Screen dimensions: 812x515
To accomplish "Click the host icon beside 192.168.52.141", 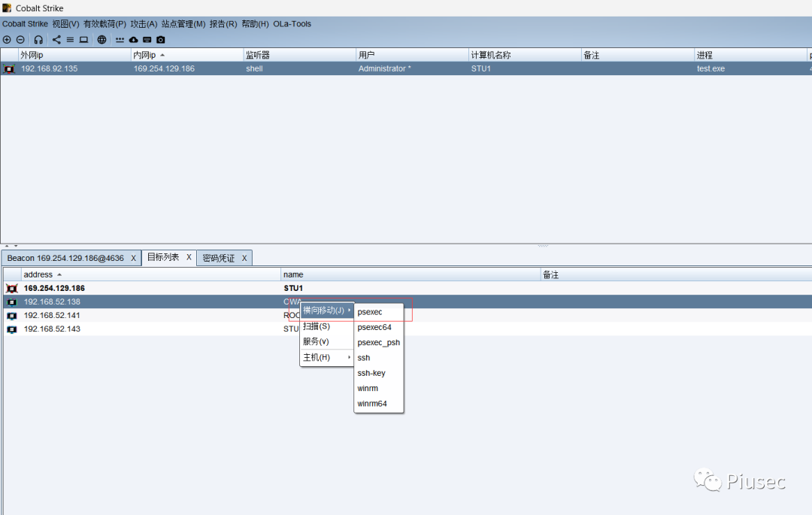I will [11, 315].
